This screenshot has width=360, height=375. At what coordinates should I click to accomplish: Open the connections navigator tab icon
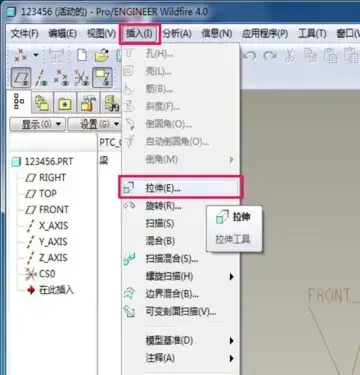111,103
